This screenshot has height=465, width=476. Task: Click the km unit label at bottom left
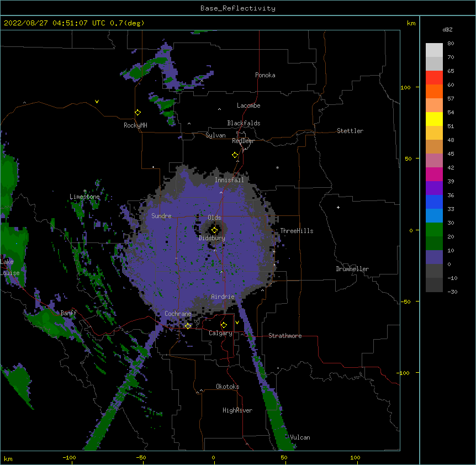(x=8, y=458)
